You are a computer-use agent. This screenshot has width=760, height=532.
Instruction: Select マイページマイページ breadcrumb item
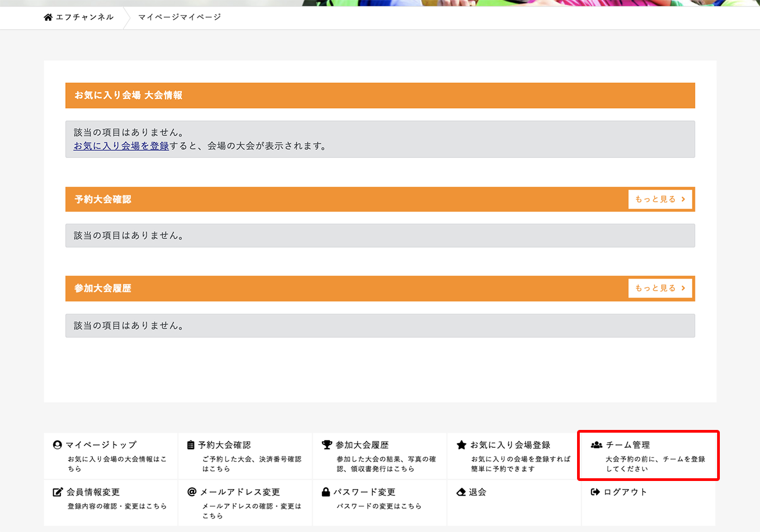click(x=180, y=17)
